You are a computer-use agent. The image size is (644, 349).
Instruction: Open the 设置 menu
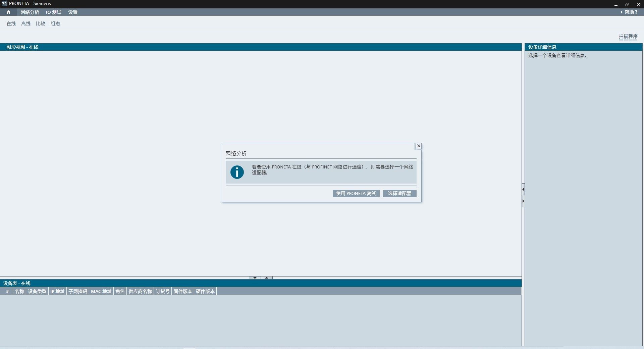coord(73,12)
